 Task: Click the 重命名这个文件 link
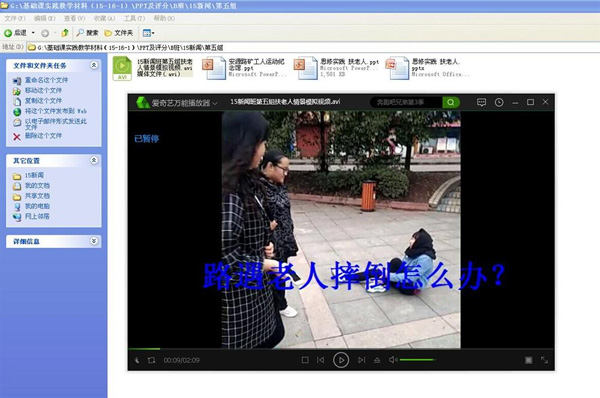[x=46, y=80]
